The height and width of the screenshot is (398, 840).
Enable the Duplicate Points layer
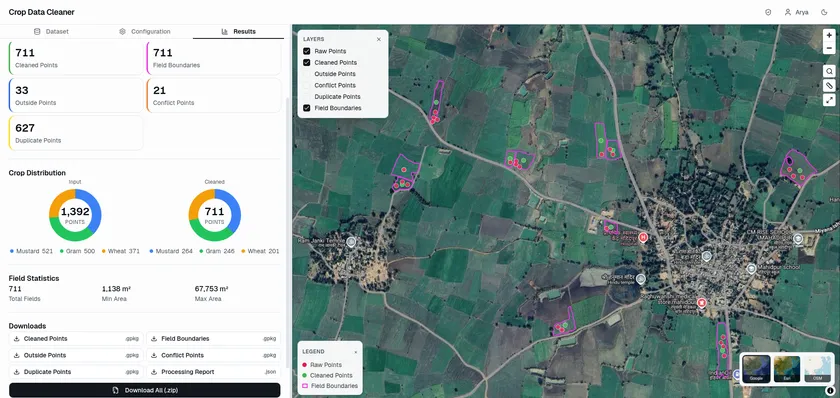click(x=306, y=97)
